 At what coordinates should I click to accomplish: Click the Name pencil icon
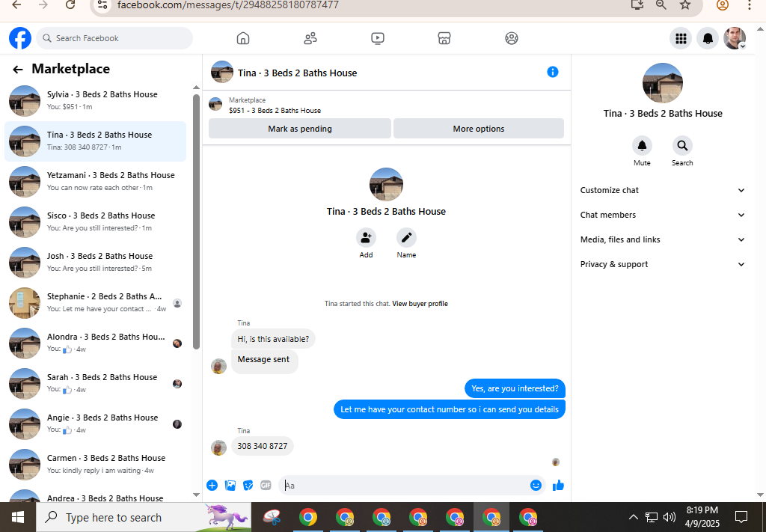(406, 238)
